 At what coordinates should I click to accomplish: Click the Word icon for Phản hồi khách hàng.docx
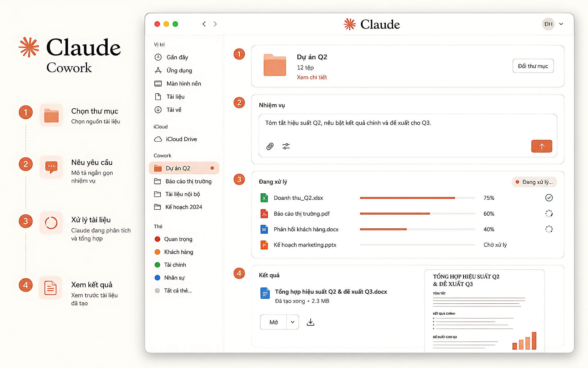tap(264, 229)
